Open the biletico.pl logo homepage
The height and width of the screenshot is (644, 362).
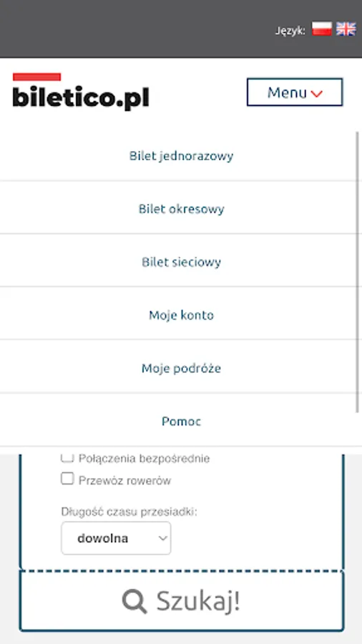coord(81,92)
